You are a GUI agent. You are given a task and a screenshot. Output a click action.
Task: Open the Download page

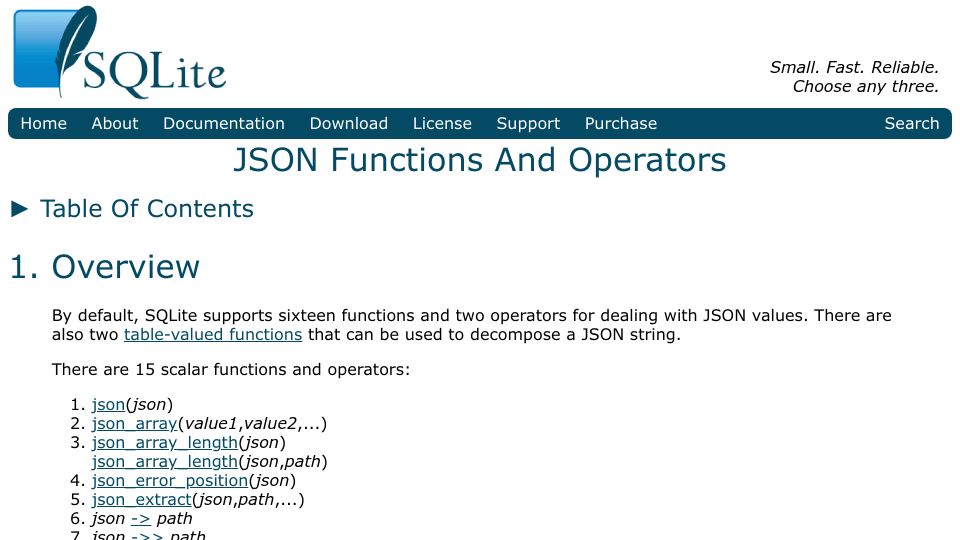pyautogui.click(x=349, y=124)
